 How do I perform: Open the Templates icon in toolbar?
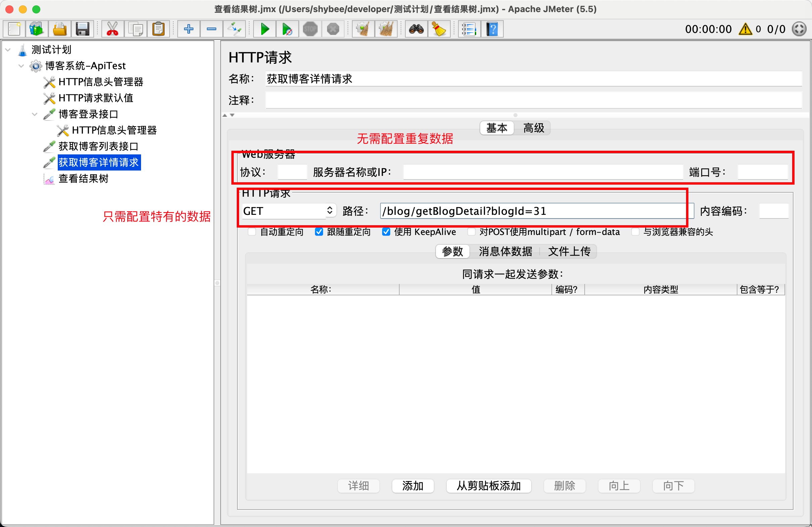pyautogui.click(x=37, y=29)
